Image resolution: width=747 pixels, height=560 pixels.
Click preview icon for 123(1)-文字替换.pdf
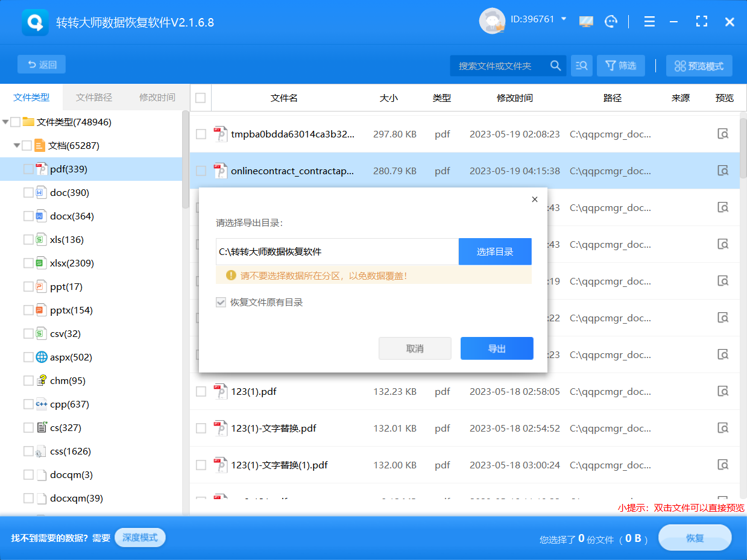(723, 428)
